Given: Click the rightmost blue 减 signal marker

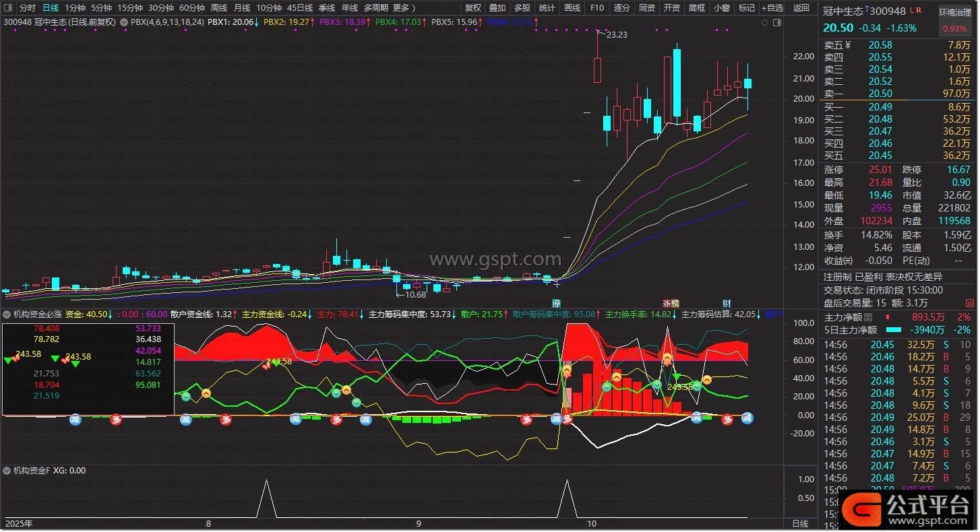Looking at the screenshot, I should point(747,418).
